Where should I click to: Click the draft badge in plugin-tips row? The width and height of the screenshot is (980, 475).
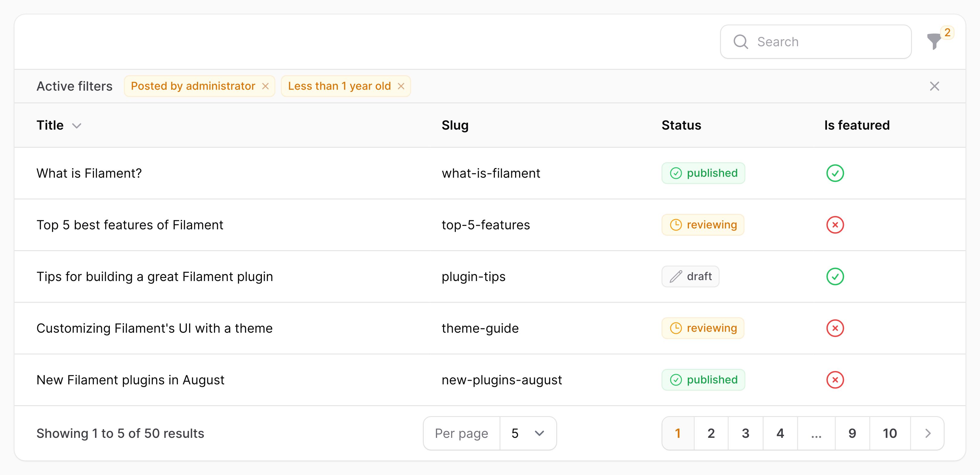pos(690,277)
